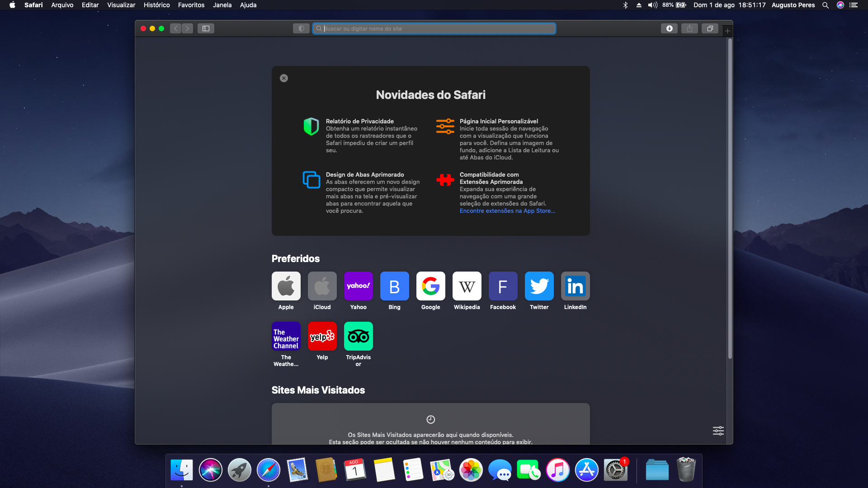Click the Share toolbar icon

689,28
